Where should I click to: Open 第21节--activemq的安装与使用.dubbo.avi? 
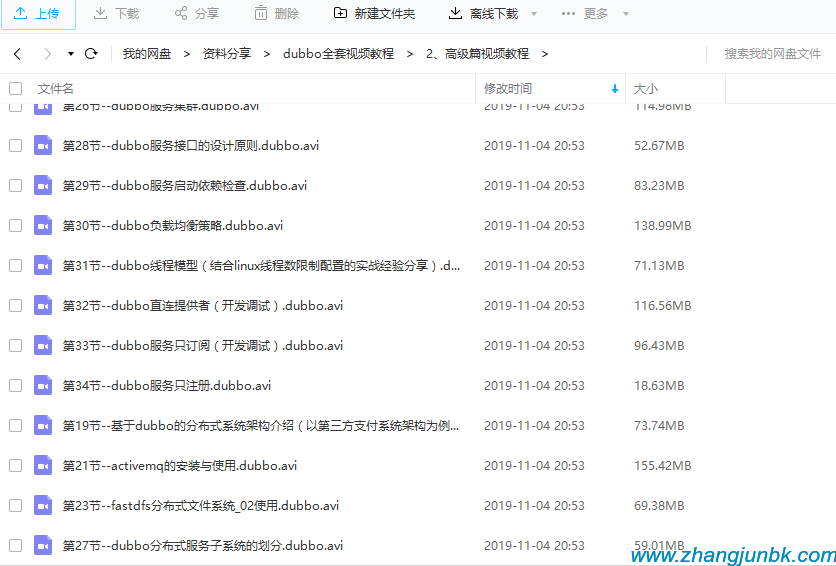[180, 465]
